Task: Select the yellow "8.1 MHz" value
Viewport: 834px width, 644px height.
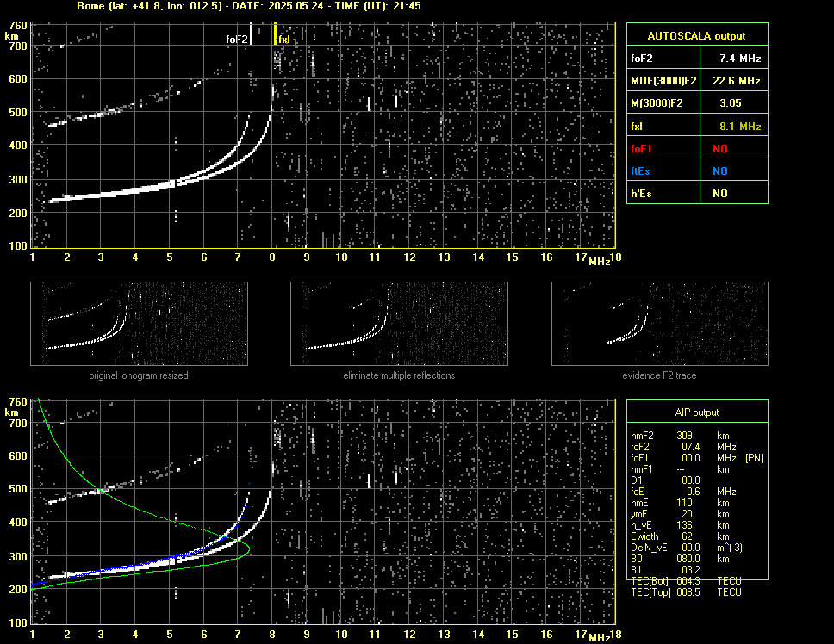Action: [x=740, y=127]
